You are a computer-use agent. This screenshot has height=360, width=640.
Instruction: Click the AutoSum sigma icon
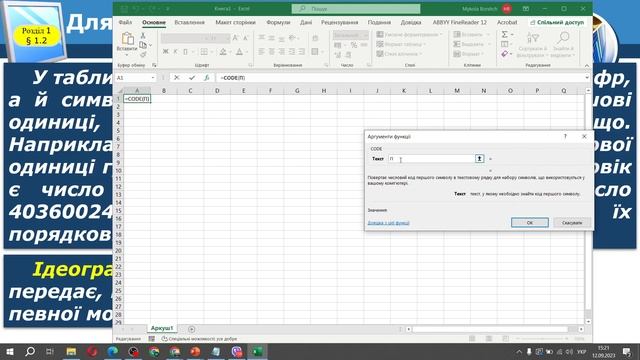point(504,35)
